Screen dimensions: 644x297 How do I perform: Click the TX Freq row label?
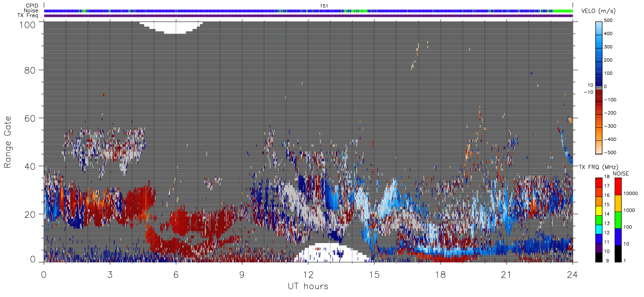29,16
